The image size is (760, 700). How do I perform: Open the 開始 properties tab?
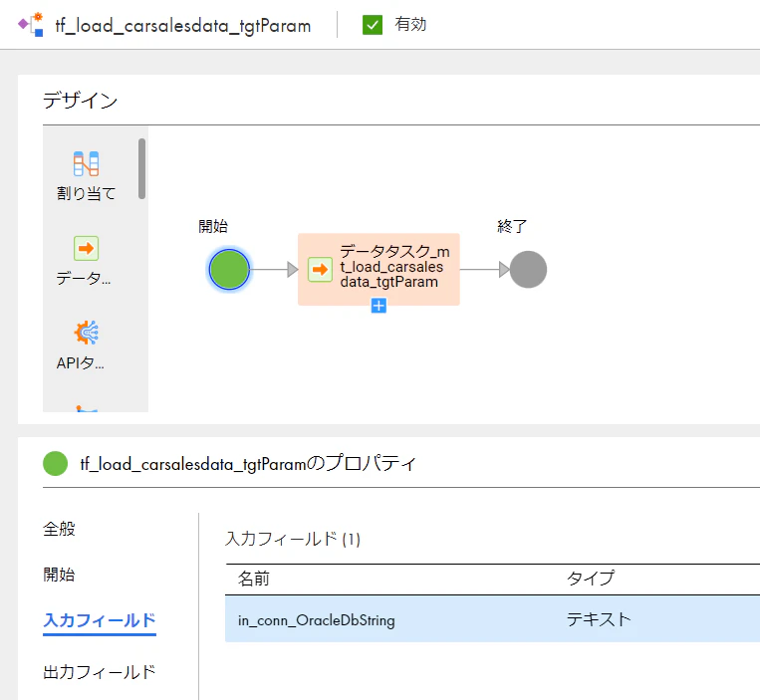coord(59,575)
